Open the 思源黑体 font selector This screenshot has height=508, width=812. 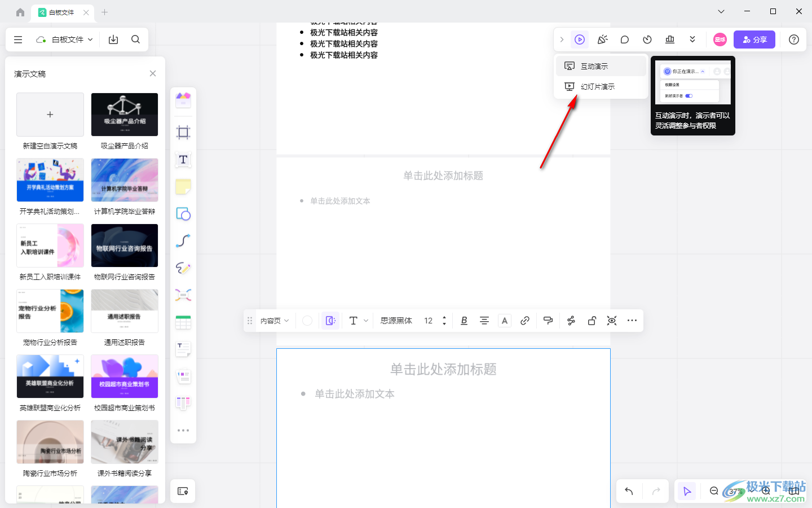coord(396,321)
